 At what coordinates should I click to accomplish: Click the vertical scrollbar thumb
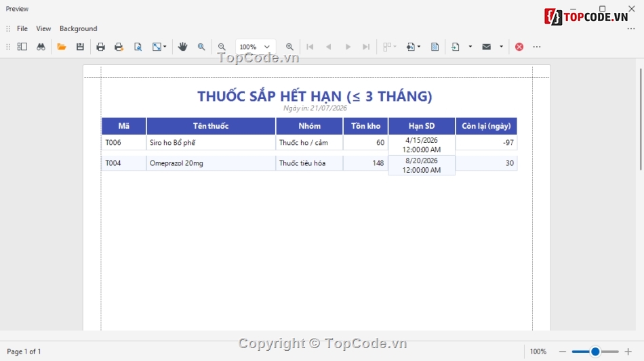[641, 119]
